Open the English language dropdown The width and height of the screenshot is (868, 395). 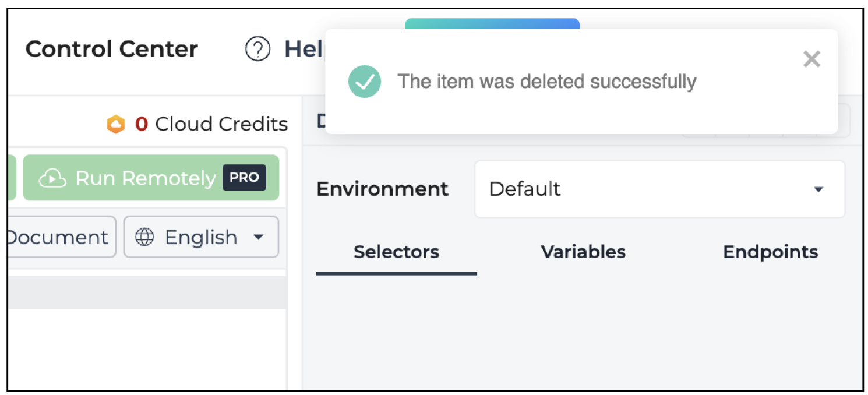point(201,237)
